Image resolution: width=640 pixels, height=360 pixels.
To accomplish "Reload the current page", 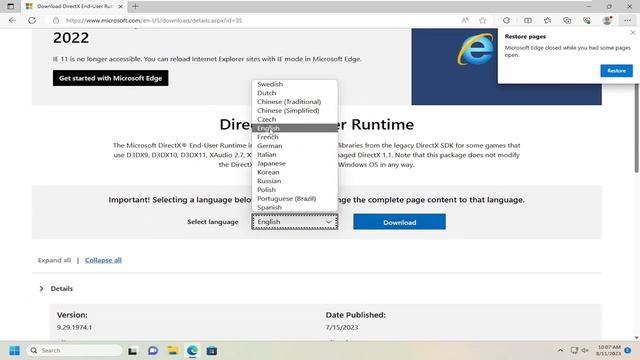I will 32,20.
